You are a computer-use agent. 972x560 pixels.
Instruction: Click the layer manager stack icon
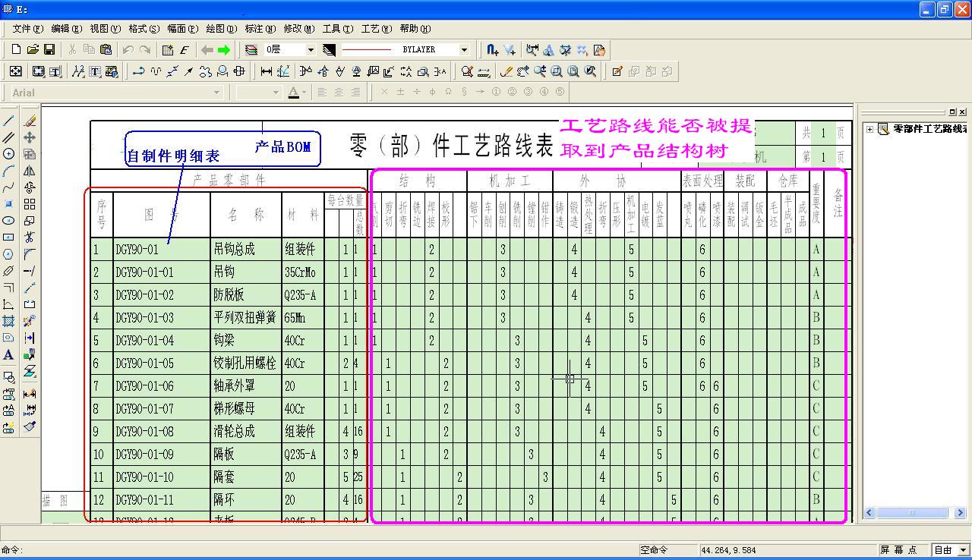click(251, 50)
